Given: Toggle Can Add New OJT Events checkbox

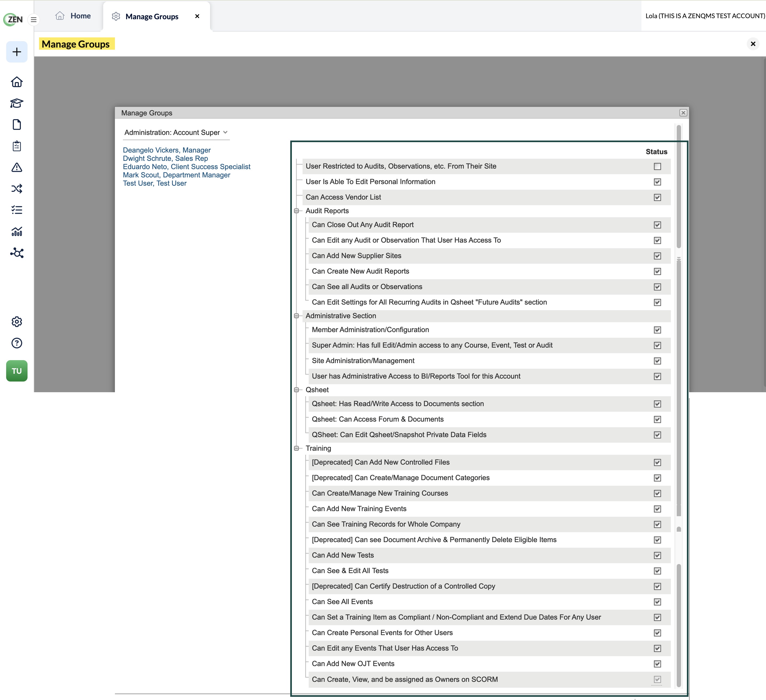Looking at the screenshot, I should pyautogui.click(x=657, y=664).
